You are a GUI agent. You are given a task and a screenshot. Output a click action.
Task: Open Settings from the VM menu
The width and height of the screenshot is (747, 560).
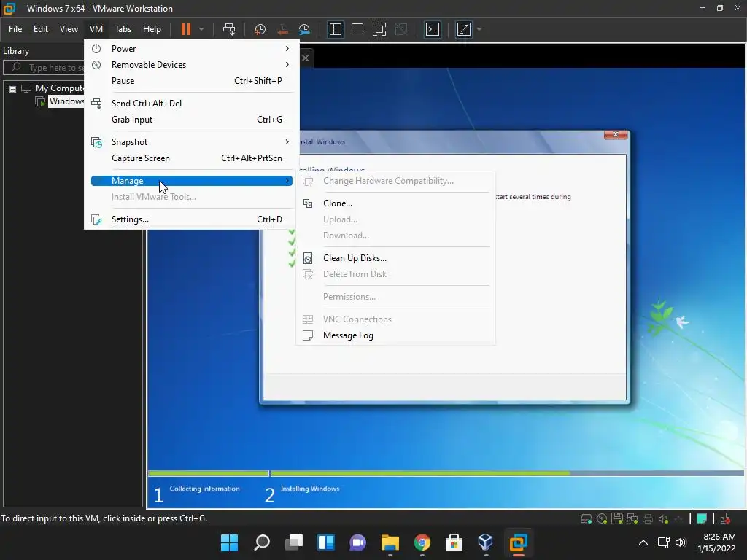coord(192,219)
